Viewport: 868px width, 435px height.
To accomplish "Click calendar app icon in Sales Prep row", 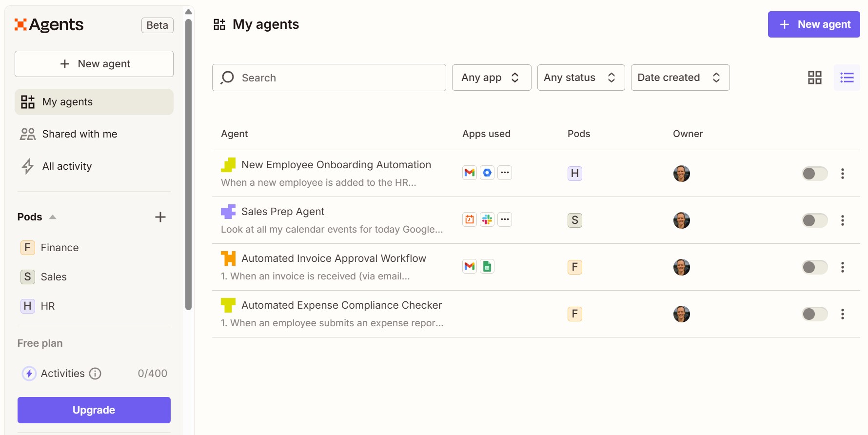I will click(x=470, y=219).
